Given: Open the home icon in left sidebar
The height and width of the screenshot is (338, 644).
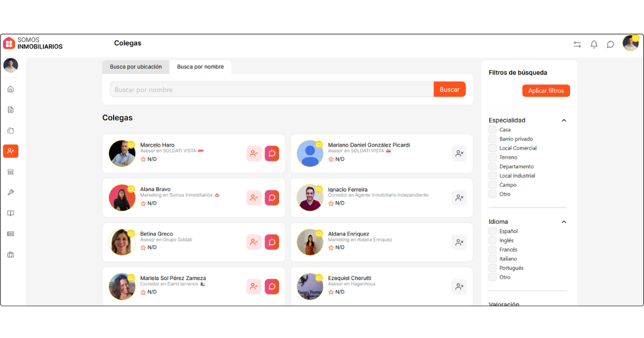Looking at the screenshot, I should point(10,89).
